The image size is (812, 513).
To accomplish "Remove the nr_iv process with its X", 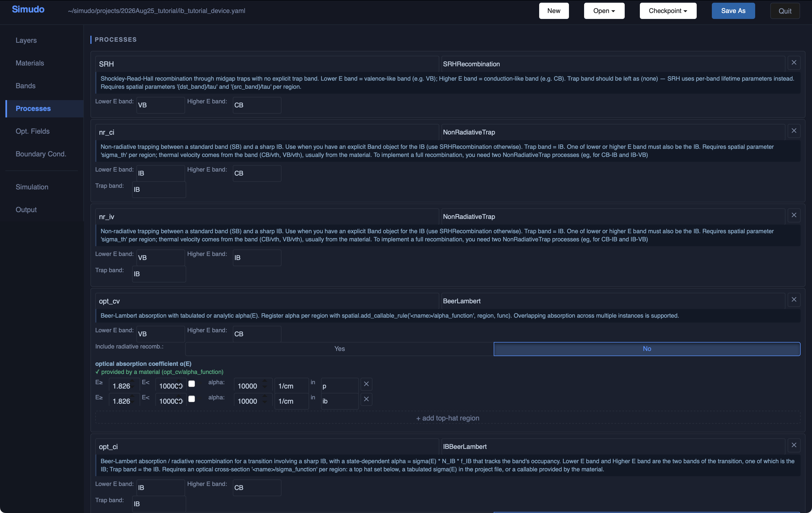I will pyautogui.click(x=794, y=215).
